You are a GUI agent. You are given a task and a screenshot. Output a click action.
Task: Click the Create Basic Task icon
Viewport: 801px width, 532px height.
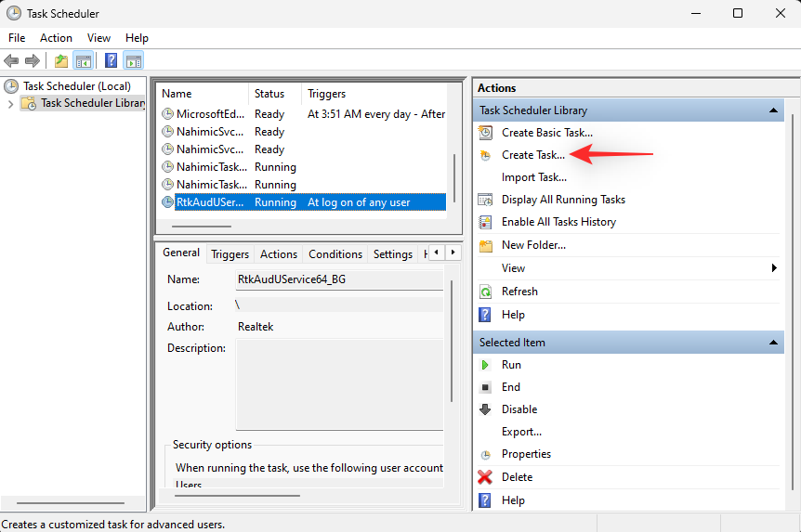pos(485,133)
